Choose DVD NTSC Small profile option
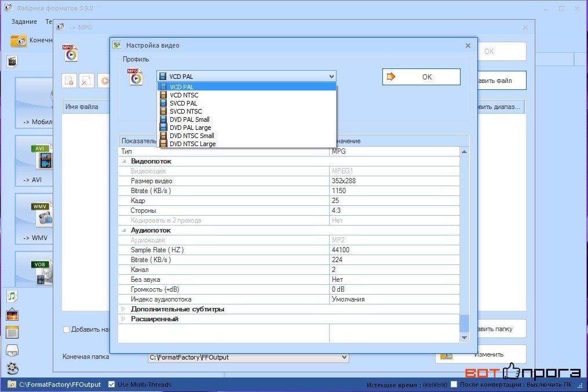 [247, 136]
